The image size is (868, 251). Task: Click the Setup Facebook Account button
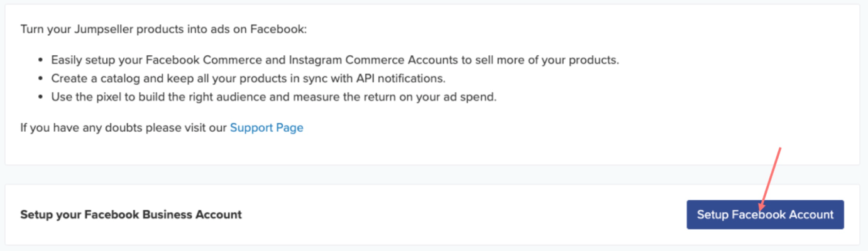(x=765, y=215)
